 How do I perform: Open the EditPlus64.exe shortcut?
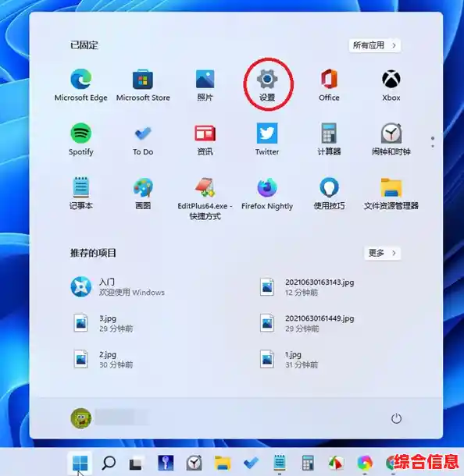coord(205,199)
